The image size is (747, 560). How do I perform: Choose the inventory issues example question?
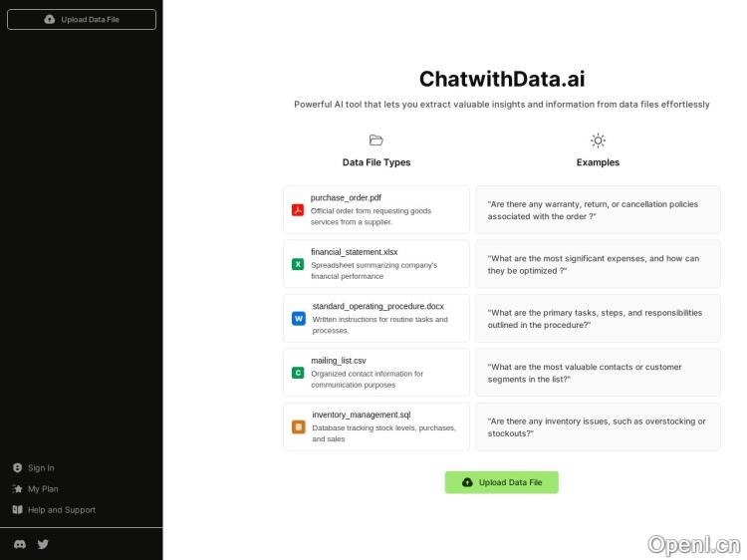point(598,426)
